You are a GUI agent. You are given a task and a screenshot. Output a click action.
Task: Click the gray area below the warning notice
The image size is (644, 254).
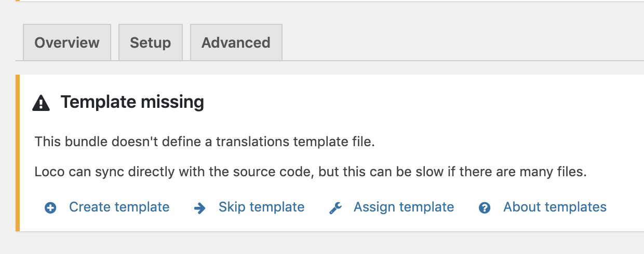coord(312,244)
